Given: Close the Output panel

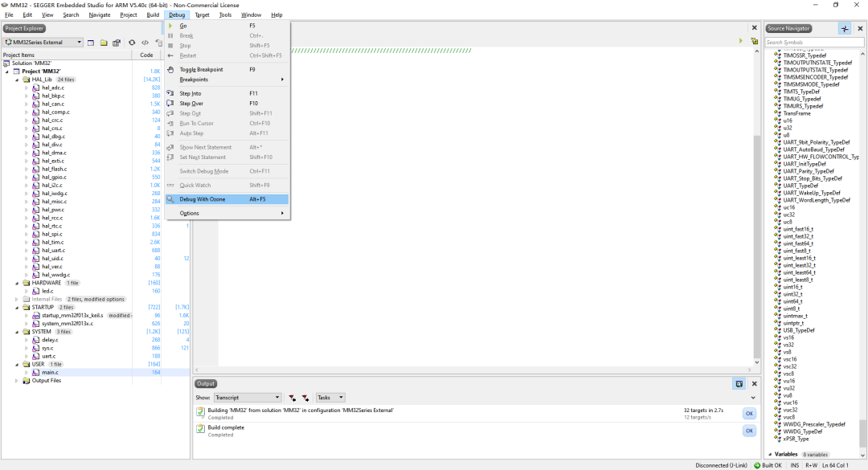Looking at the screenshot, I should (x=754, y=384).
